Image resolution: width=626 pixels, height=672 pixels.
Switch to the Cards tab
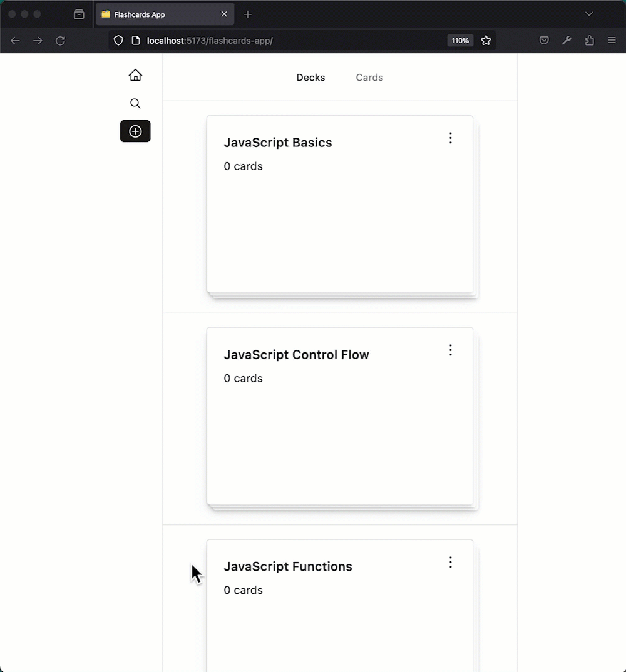369,77
